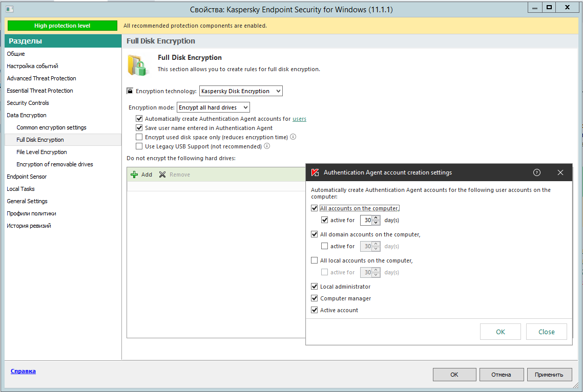Click the window system icon in title bar
The height and width of the screenshot is (392, 583).
click(10, 9)
